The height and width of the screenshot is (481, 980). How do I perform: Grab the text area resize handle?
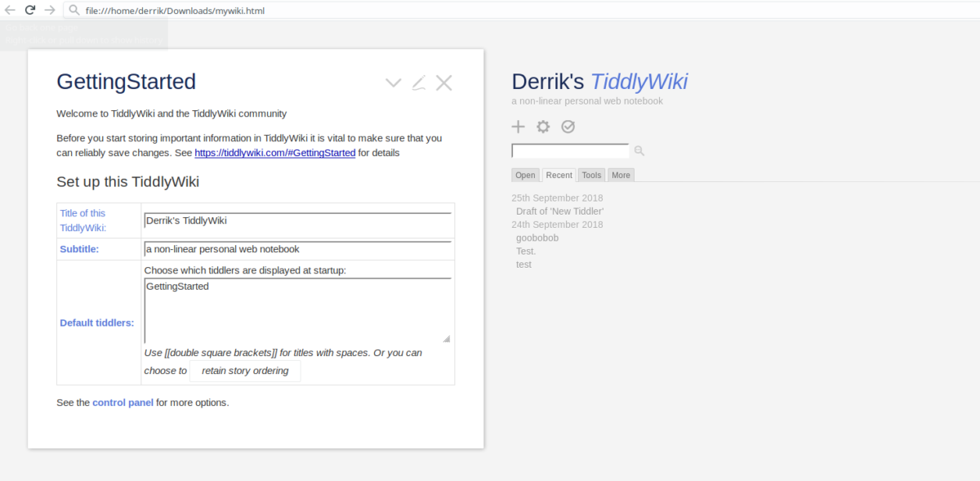click(x=446, y=338)
